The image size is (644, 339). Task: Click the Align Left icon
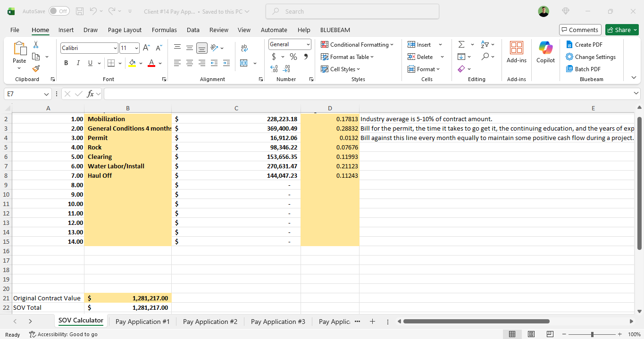[177, 63]
